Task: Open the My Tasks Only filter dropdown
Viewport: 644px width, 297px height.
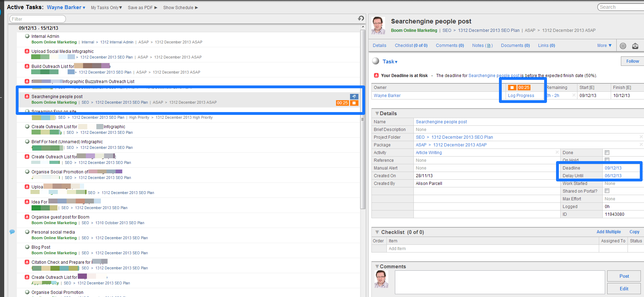Action: point(107,8)
